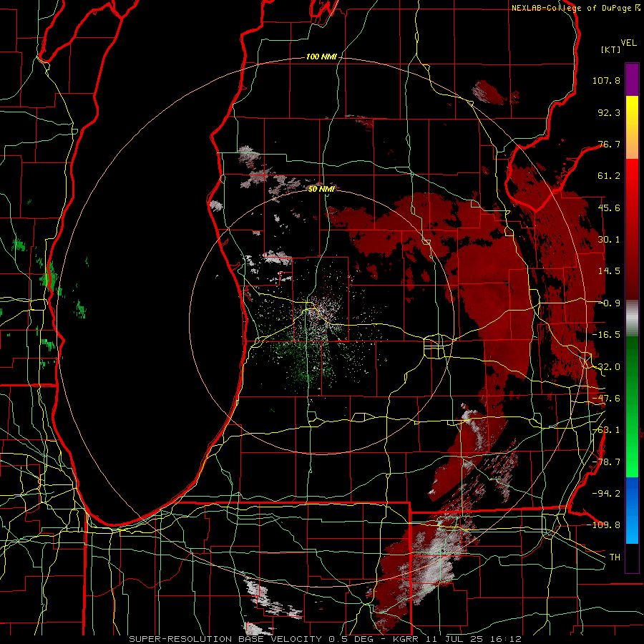Select the NEXLAB-College of DuPage watermark text
644x644 pixels.
click(x=571, y=8)
